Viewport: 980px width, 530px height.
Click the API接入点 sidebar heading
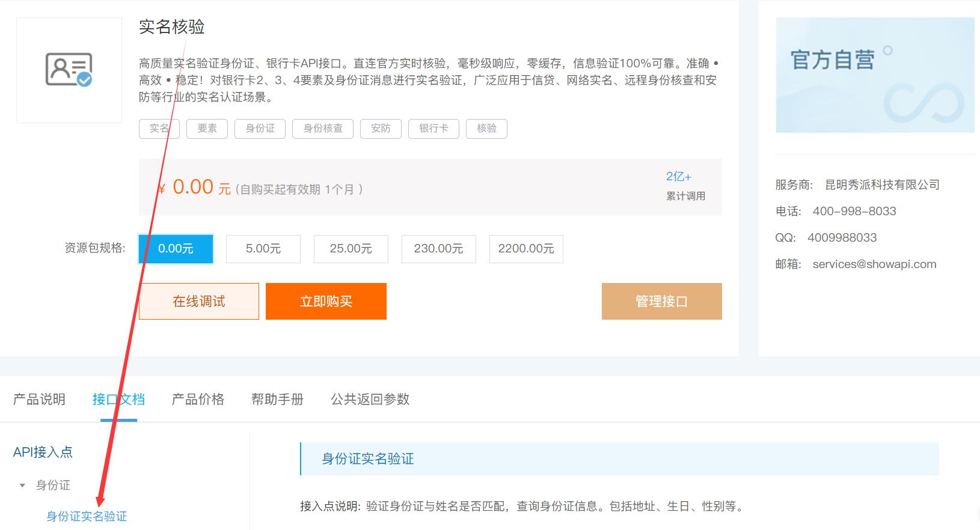[43, 452]
